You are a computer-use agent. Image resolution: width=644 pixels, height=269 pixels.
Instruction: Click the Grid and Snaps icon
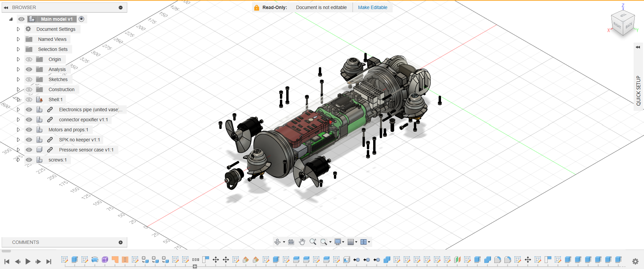[351, 242]
